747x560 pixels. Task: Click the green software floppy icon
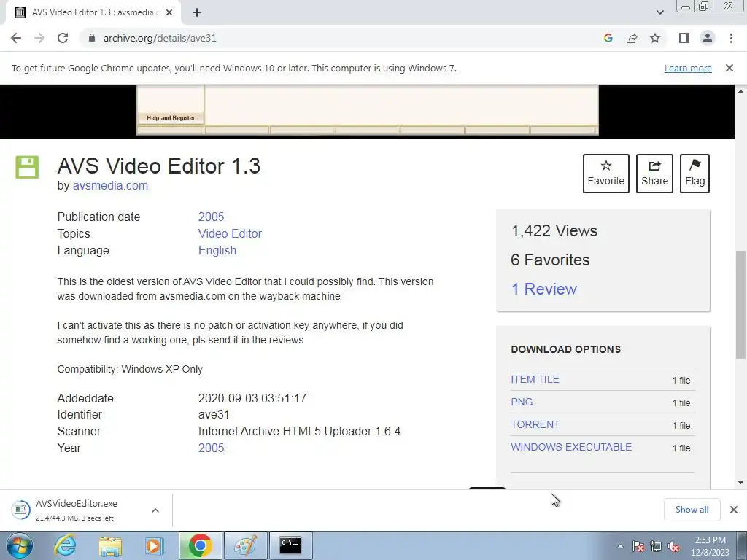[27, 167]
